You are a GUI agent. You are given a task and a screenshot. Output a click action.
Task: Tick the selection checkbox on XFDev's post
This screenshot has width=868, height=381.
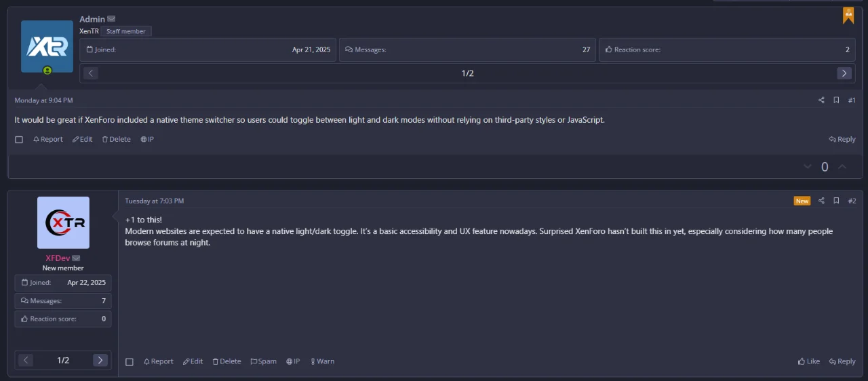click(x=130, y=362)
